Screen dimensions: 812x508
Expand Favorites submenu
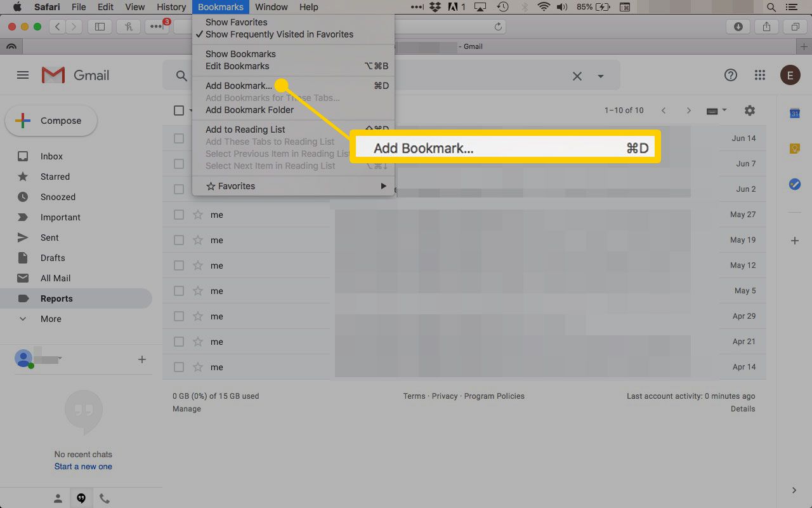(x=294, y=186)
